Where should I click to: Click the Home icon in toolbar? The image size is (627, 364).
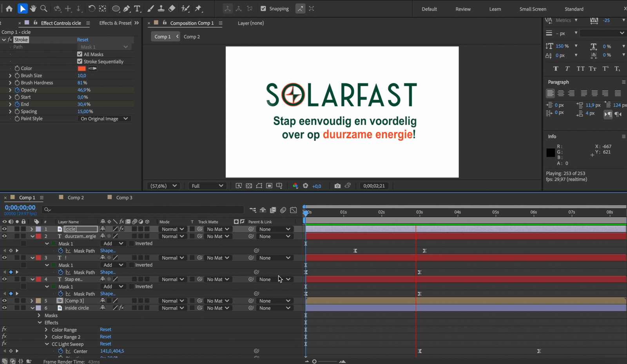click(x=9, y=9)
